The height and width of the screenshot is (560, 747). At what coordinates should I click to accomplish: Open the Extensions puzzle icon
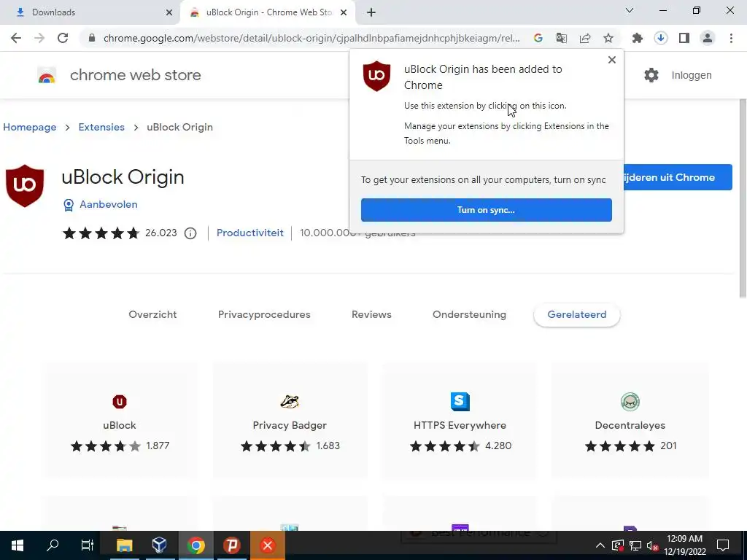click(x=638, y=38)
